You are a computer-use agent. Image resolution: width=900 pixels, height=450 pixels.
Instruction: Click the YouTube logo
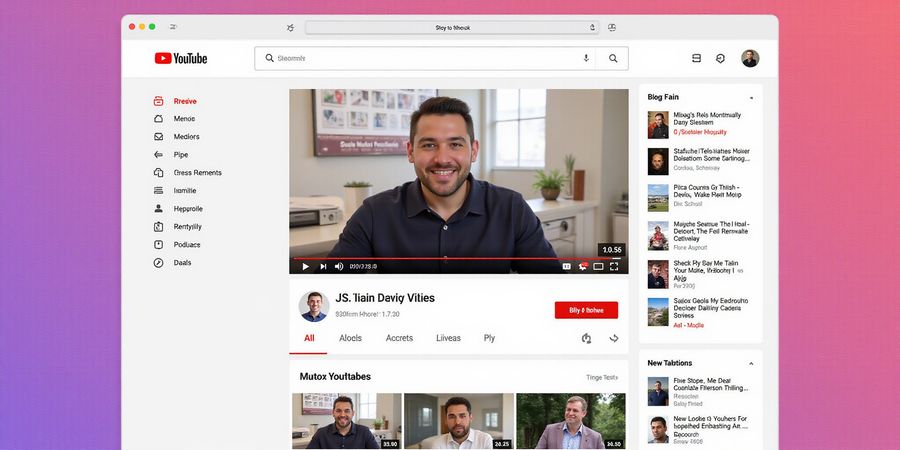pyautogui.click(x=181, y=58)
